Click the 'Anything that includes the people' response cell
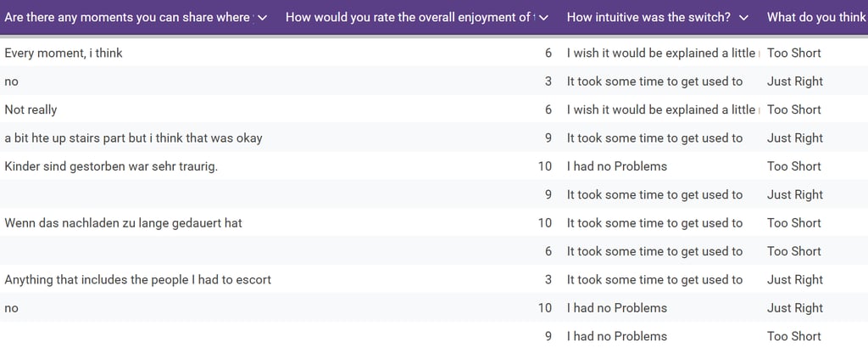 click(137, 279)
